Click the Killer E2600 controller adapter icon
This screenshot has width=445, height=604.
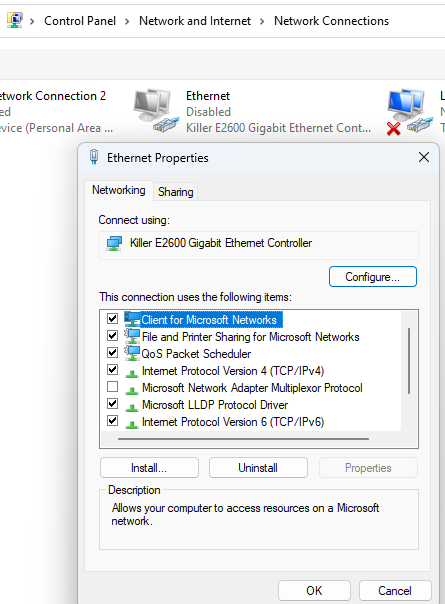(114, 243)
